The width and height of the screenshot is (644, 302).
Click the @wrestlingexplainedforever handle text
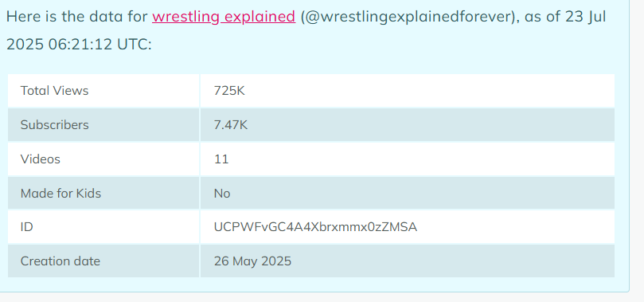tap(408, 17)
